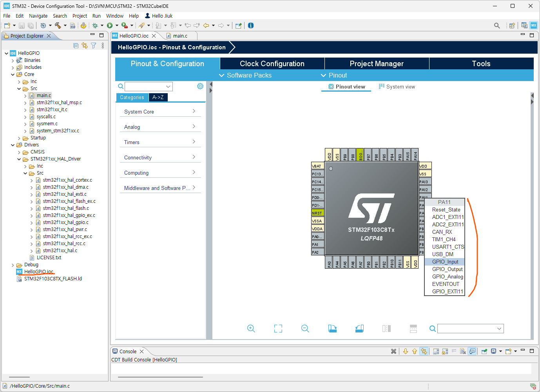Click the binary 010 toolbar icon

(73, 25)
